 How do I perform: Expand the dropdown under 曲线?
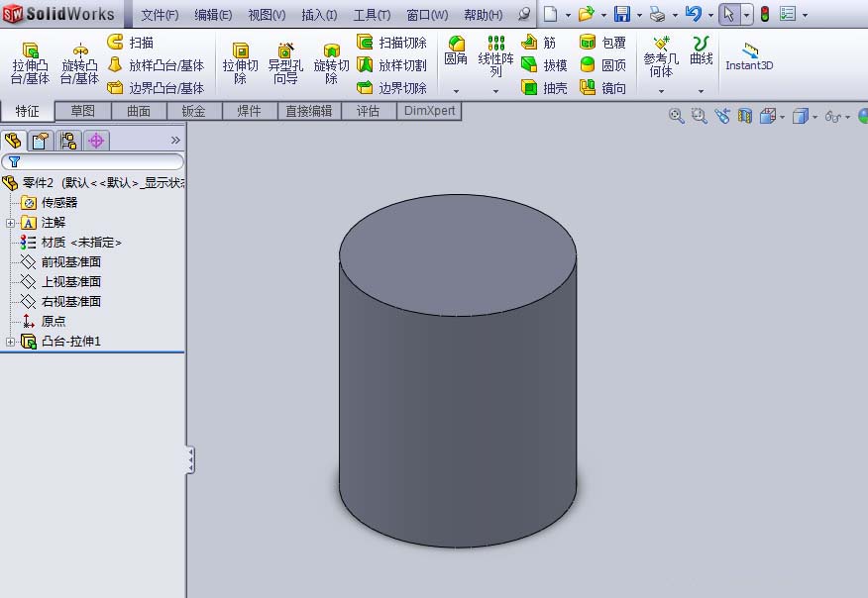coord(701,91)
